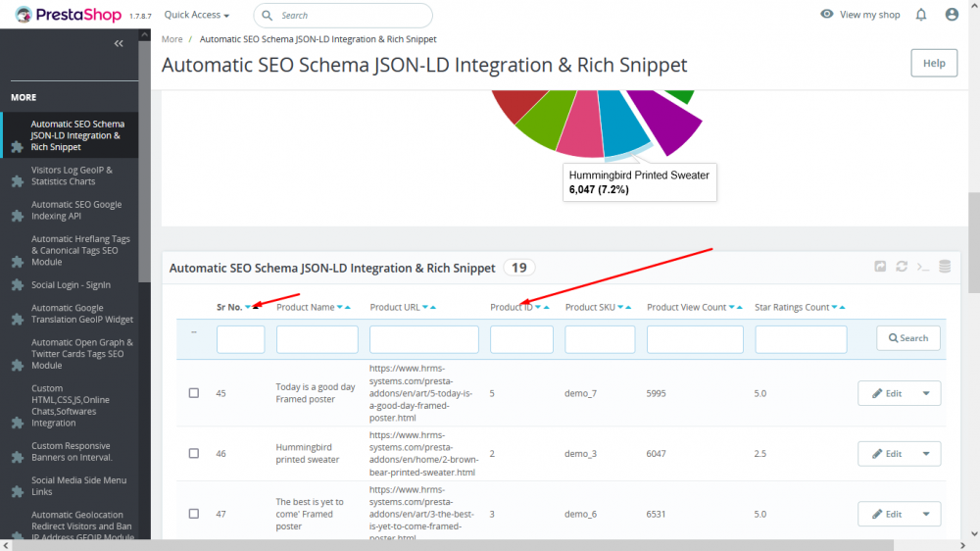Click the magnifier icon in top search

point(267,15)
